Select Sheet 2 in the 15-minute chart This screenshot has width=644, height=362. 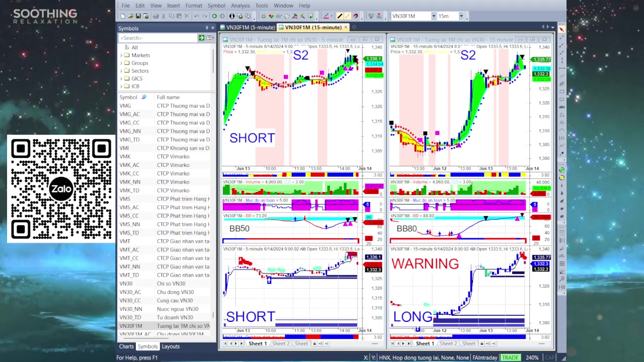click(448, 343)
